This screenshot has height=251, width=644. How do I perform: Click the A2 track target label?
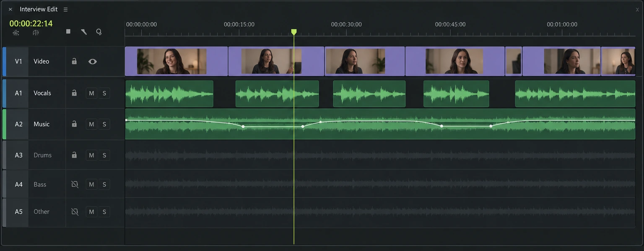click(18, 124)
